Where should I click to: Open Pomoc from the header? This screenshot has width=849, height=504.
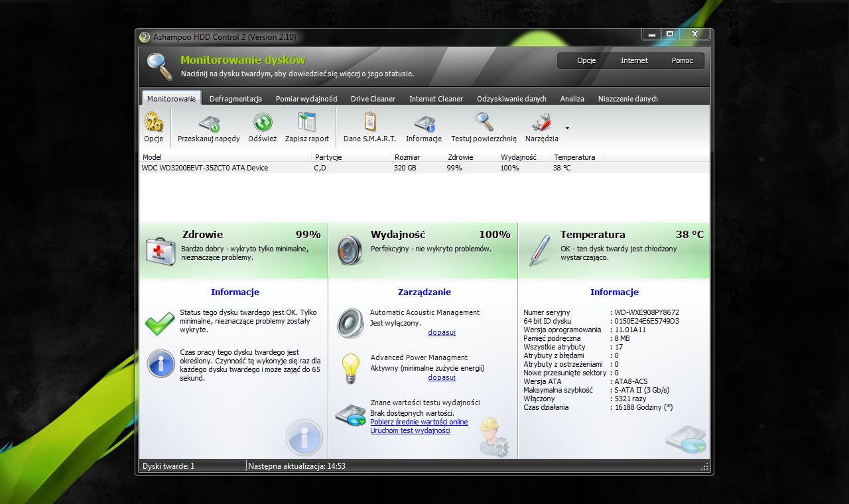pos(682,60)
